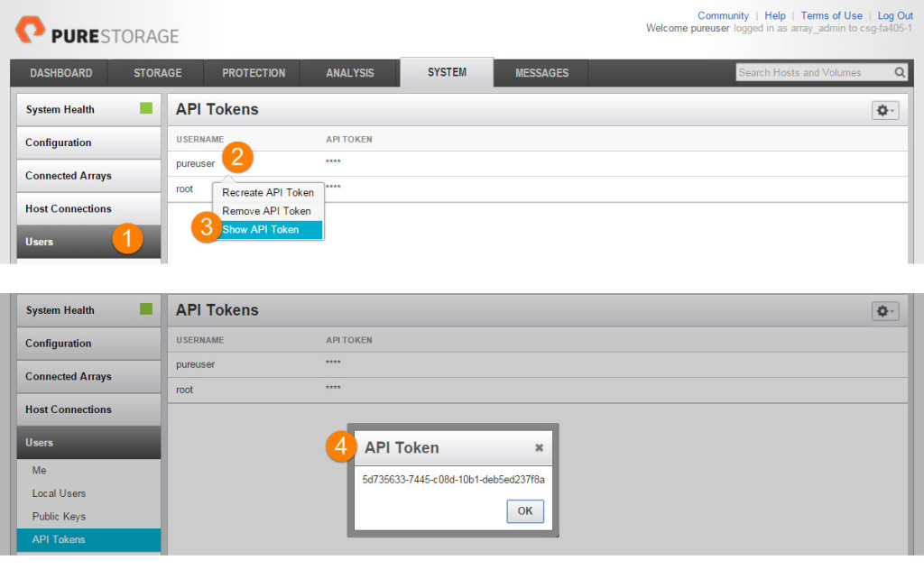Open the gear menu in lower API Tokens panel
Viewport: 924px width, 570px height.
(885, 311)
